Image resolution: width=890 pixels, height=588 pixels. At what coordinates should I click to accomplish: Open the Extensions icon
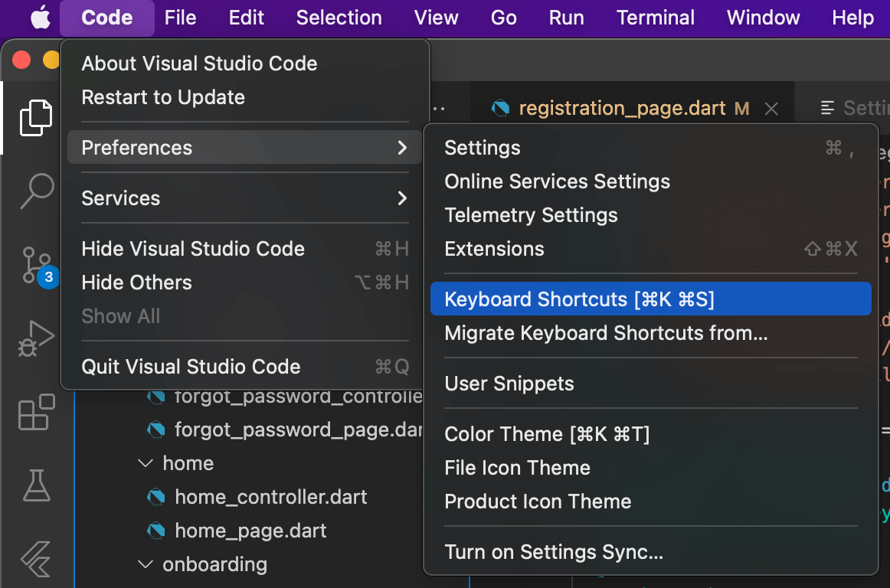click(35, 412)
